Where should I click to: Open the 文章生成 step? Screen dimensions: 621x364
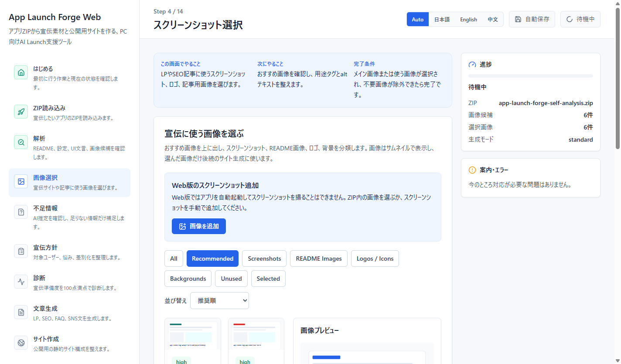point(70,313)
